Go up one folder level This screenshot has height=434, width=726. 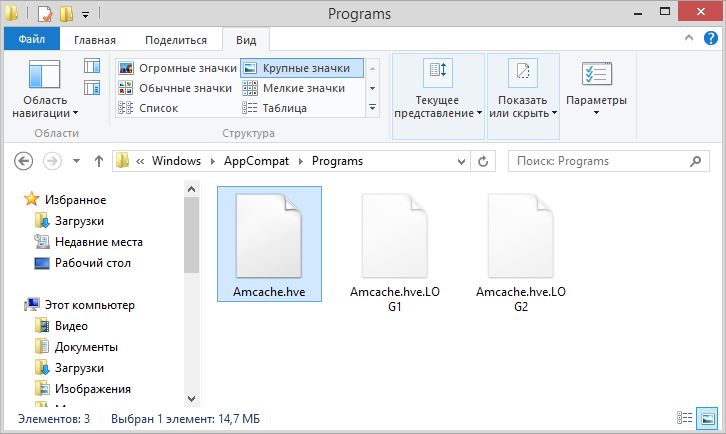[x=99, y=161]
